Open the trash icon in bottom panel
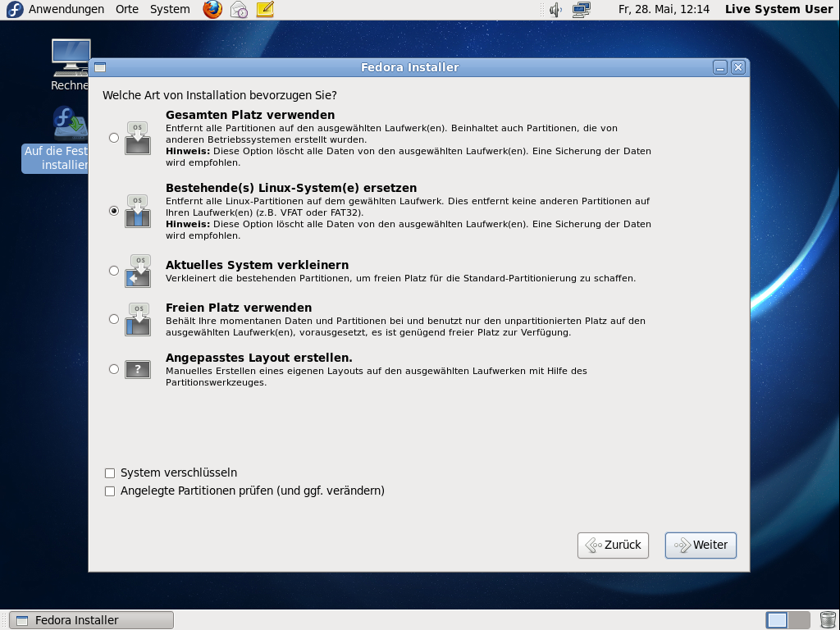The image size is (840, 630). point(828,620)
